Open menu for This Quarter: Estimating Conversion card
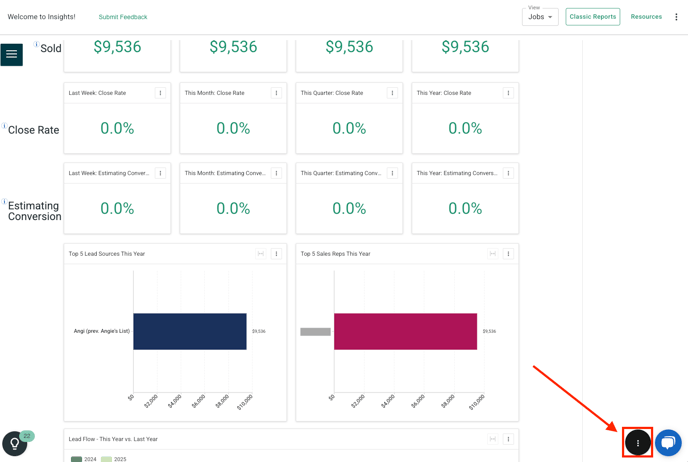 (392, 173)
